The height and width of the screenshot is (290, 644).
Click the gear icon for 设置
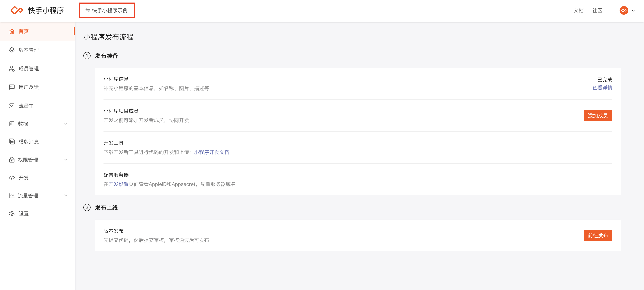[x=12, y=214]
